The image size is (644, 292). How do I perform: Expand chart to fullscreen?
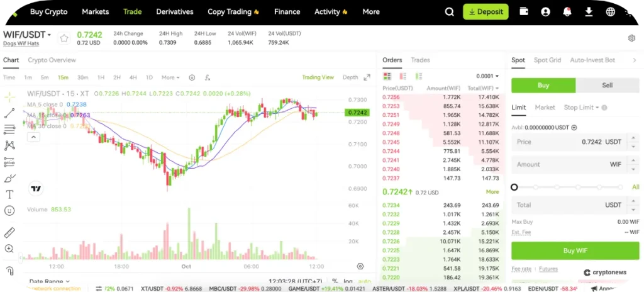(x=367, y=77)
